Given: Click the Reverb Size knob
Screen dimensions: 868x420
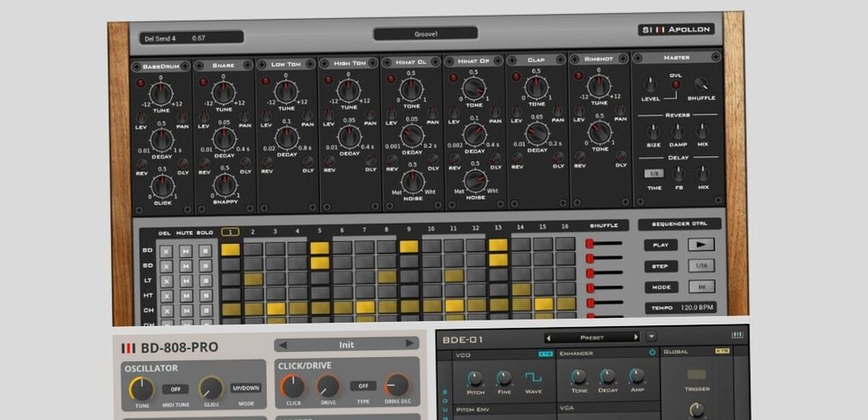Looking at the screenshot, I should click(x=652, y=132).
